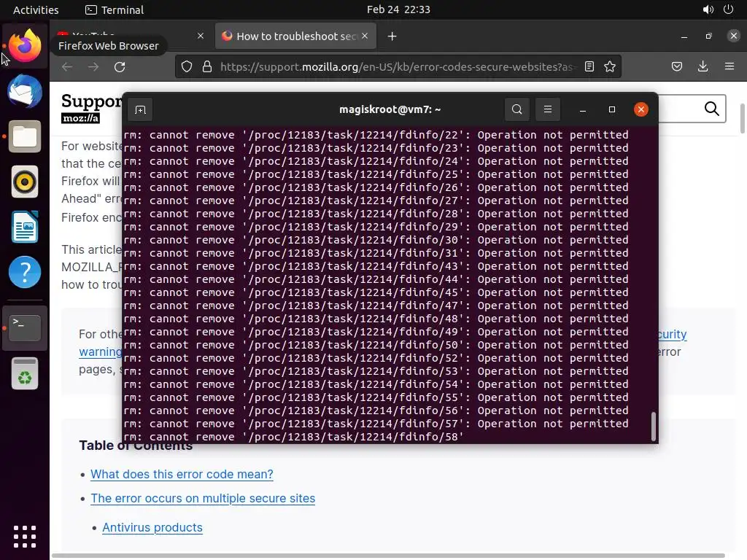Click the site security padlock icon
This screenshot has width=747, height=560.
pyautogui.click(x=206, y=66)
